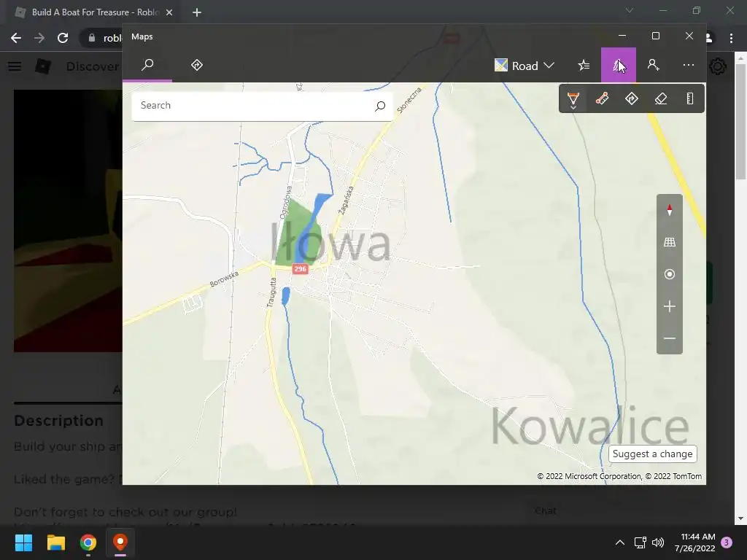The width and height of the screenshot is (747, 560).
Task: Toggle the Windows Ink toolbar button
Action: point(619,65)
